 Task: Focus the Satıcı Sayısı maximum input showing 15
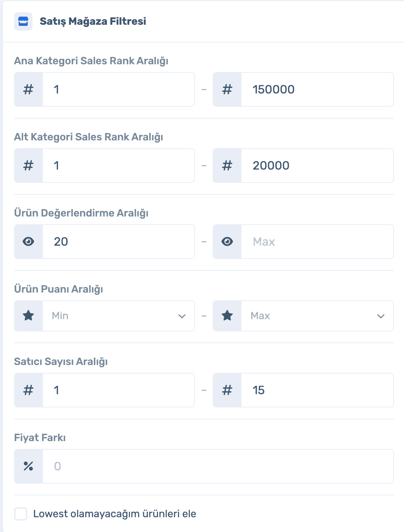click(x=317, y=390)
